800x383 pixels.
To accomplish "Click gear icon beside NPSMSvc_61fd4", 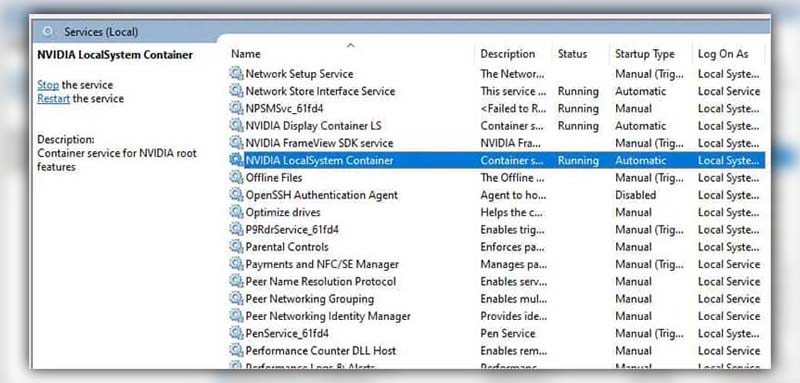I will click(x=236, y=109).
